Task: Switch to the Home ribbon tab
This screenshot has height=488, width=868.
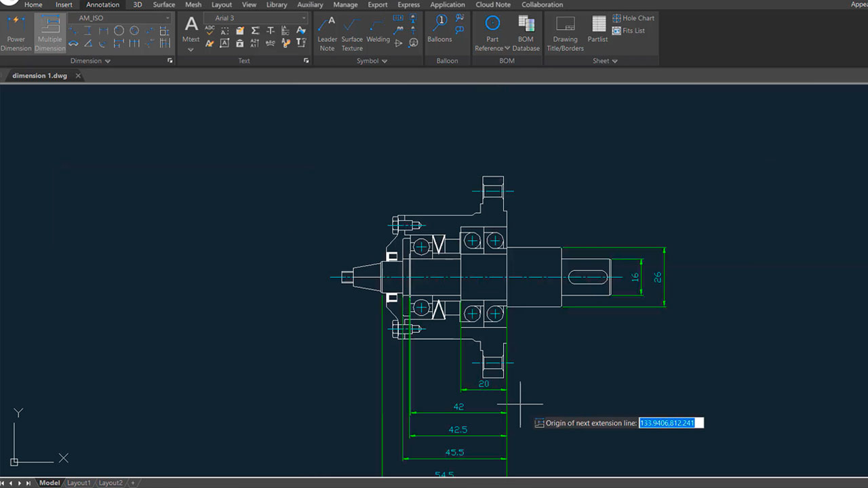Action: click(x=33, y=5)
